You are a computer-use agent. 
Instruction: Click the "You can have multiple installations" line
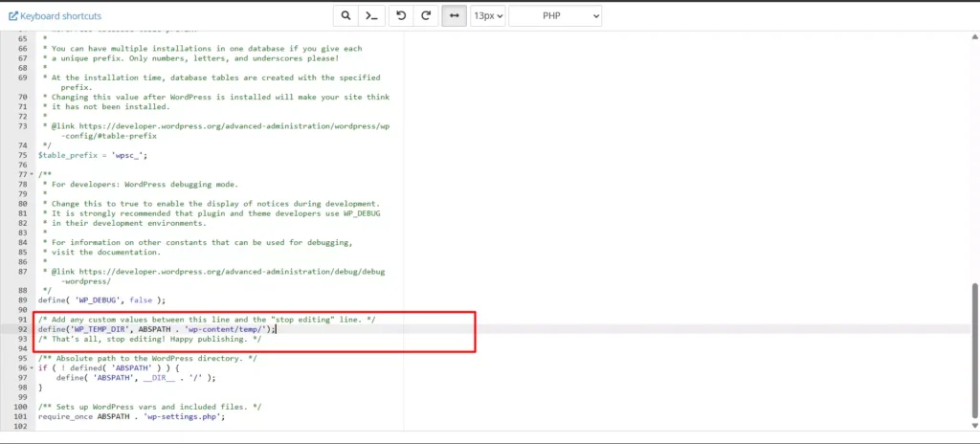(203, 48)
